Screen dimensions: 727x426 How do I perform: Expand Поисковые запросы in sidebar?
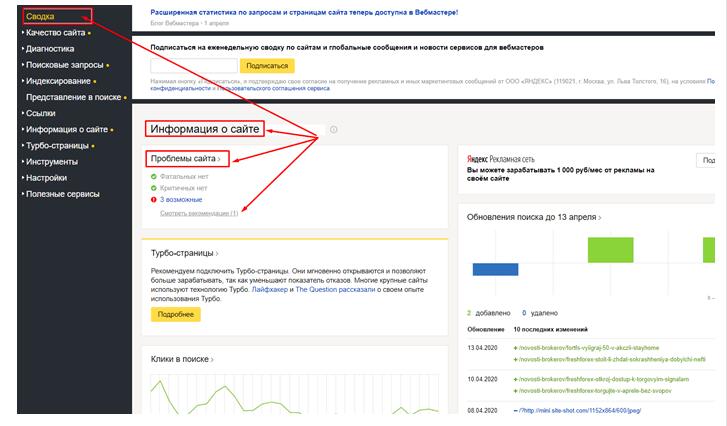[64, 65]
